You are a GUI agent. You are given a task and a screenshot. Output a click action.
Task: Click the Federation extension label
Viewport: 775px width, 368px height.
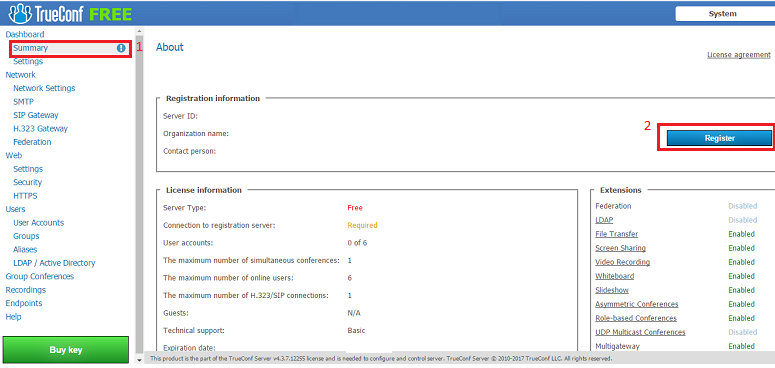tap(613, 206)
